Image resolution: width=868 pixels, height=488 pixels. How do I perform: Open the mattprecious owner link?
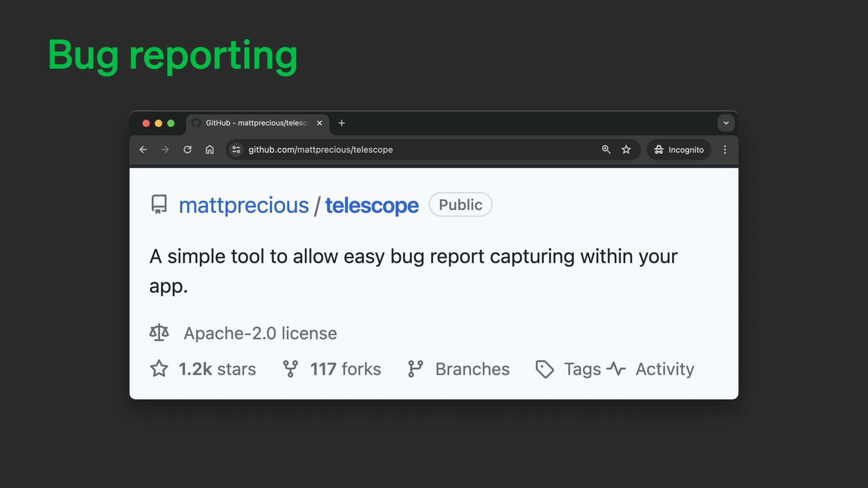244,205
